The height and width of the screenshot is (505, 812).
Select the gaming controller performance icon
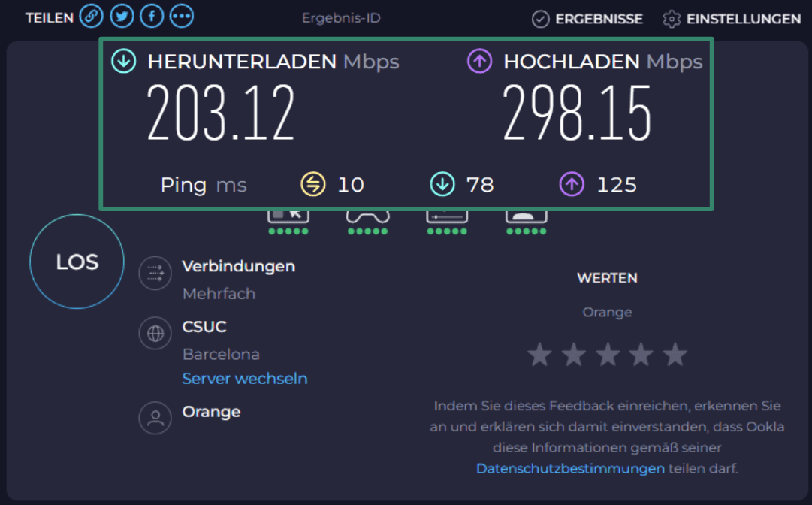367,218
